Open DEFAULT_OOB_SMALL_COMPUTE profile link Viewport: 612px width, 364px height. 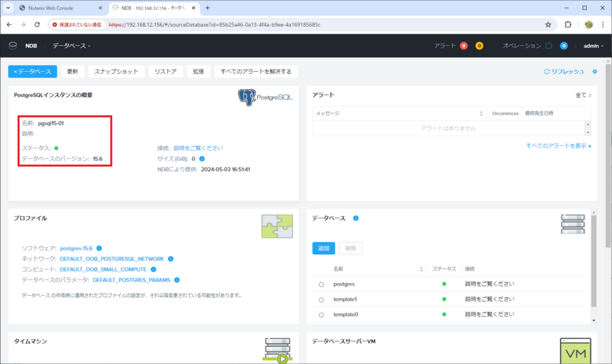[x=103, y=269]
